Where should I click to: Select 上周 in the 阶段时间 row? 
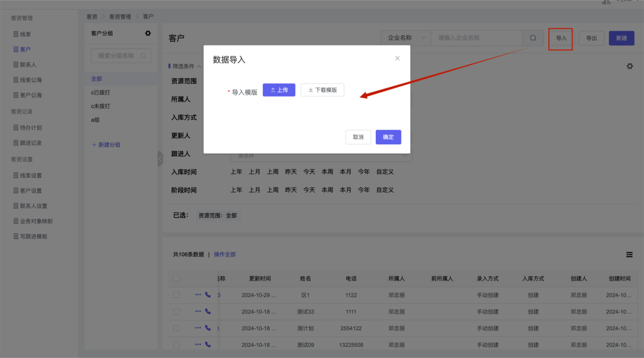click(x=273, y=190)
